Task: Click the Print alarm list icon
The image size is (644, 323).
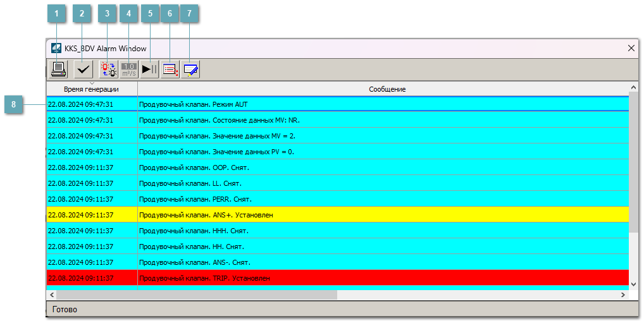Action: tap(59, 70)
